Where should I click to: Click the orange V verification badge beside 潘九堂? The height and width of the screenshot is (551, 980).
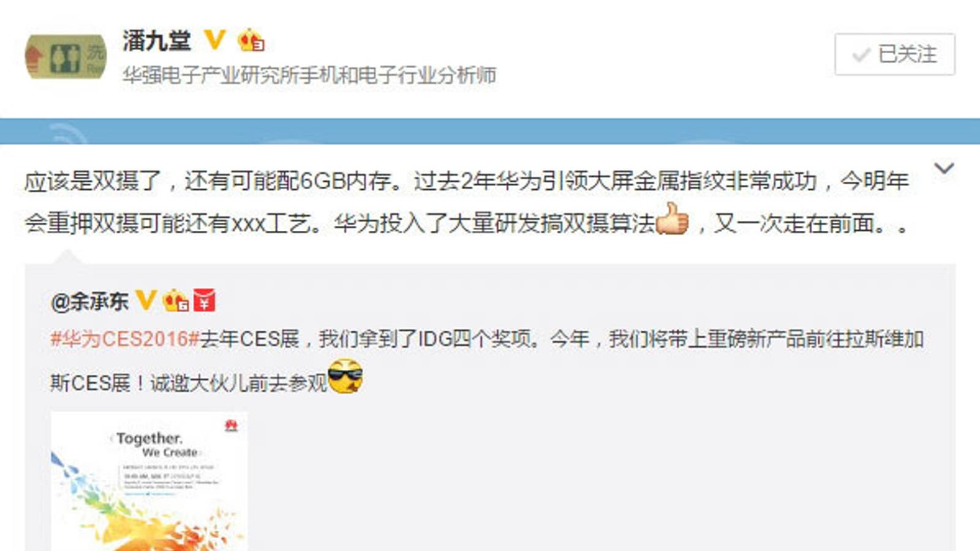tap(214, 40)
